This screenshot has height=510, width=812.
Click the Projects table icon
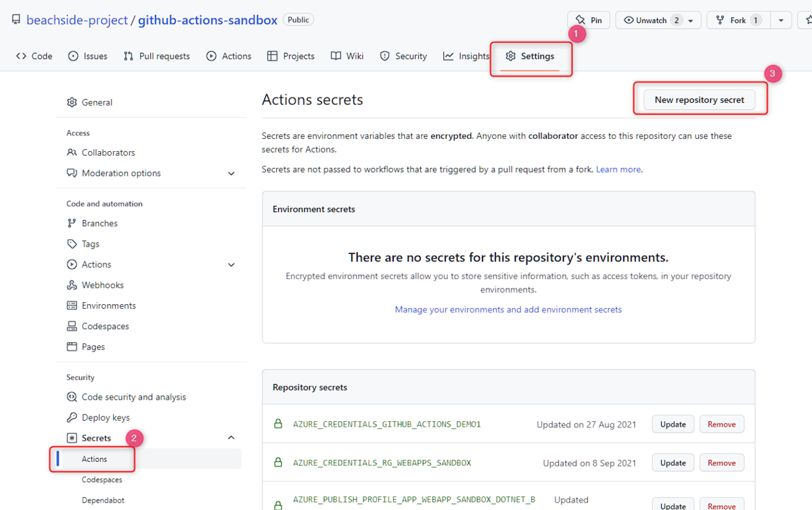tap(273, 56)
